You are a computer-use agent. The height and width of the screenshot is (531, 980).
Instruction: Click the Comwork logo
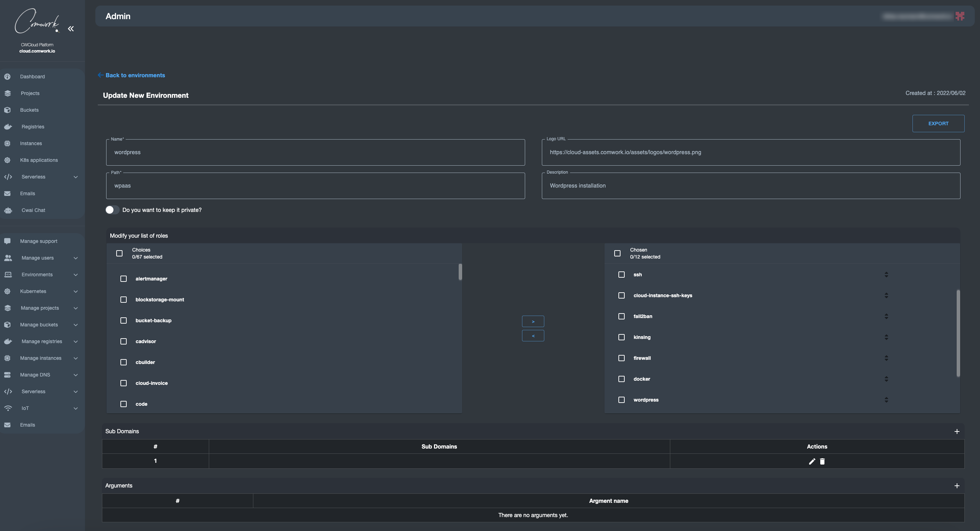tap(37, 21)
